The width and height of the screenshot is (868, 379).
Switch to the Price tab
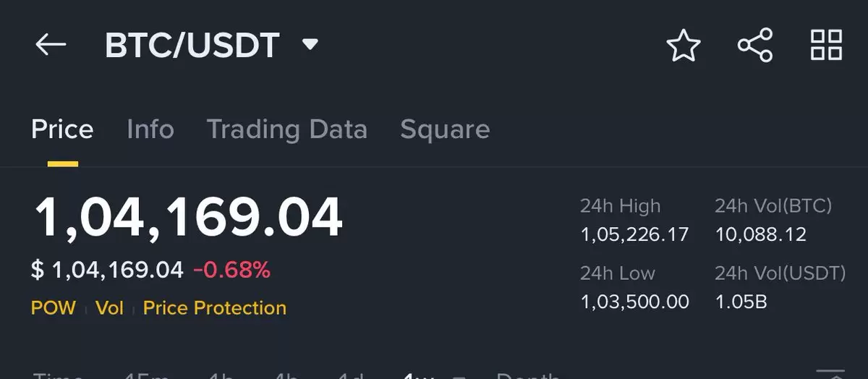coord(62,129)
